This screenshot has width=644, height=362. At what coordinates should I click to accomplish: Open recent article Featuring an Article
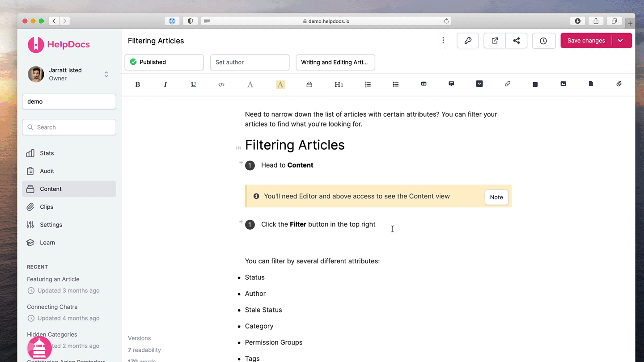click(x=53, y=279)
